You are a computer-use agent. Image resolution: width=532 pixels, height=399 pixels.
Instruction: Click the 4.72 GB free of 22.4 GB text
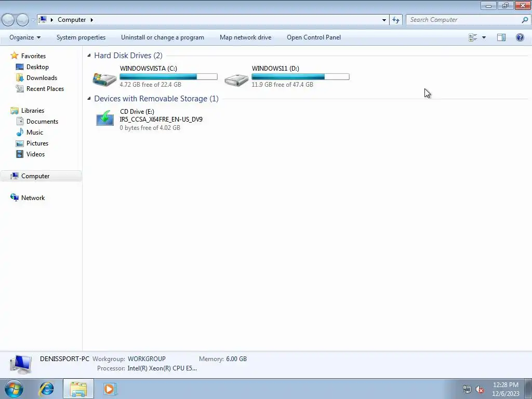(x=150, y=85)
